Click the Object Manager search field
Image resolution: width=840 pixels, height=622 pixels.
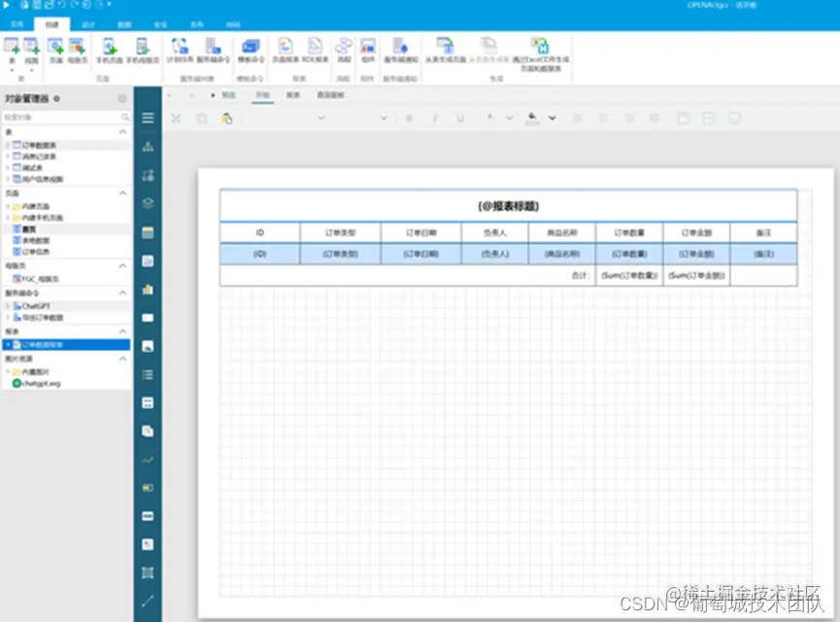tap(66, 117)
